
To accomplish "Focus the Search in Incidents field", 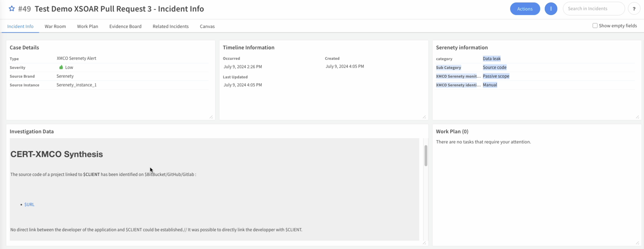I will tap(593, 9).
